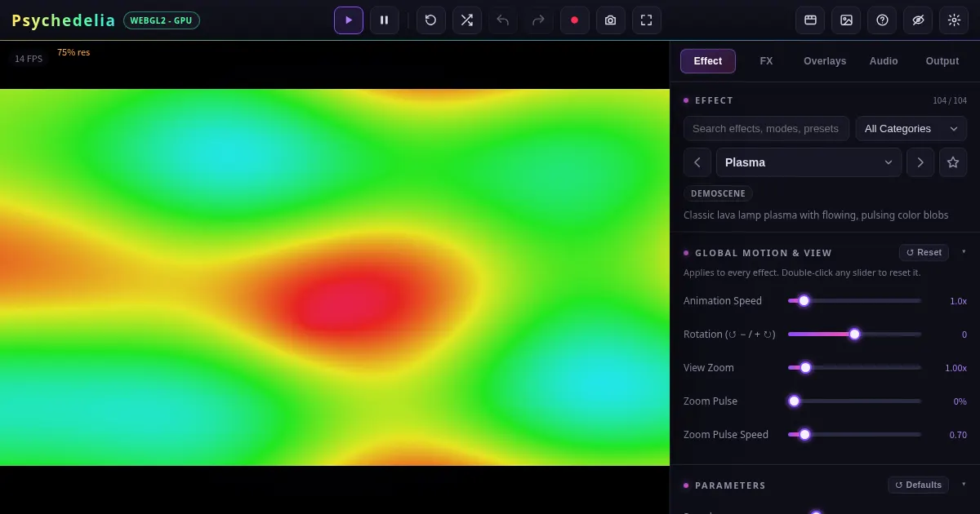980x514 pixels.
Task: Restore parameter Defaults
Action: coord(918,485)
